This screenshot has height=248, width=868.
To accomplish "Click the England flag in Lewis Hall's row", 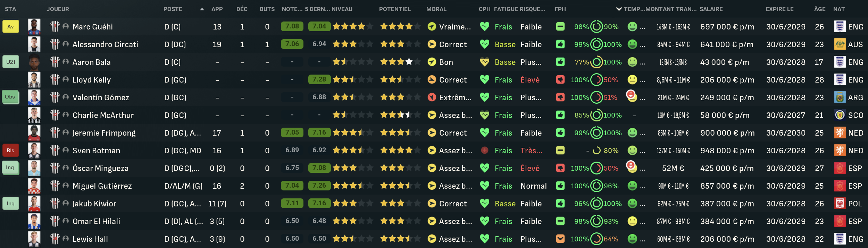I will pyautogui.click(x=840, y=239).
